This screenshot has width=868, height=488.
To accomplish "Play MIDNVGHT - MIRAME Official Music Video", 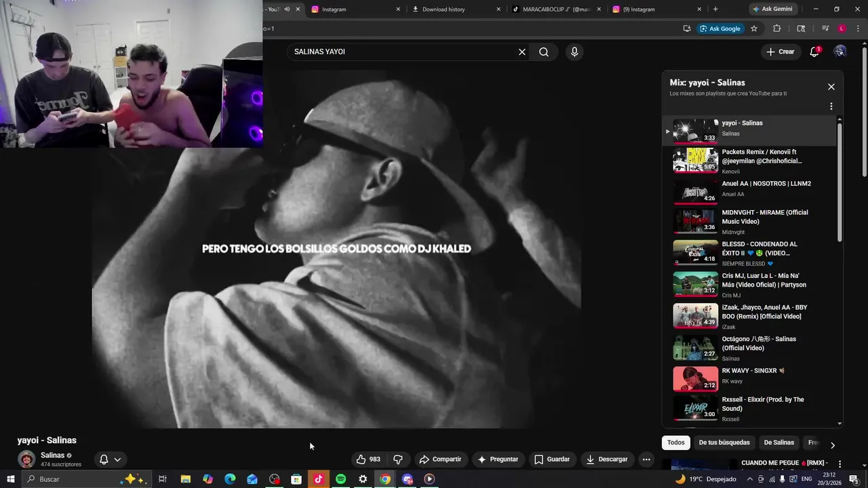I will point(750,222).
